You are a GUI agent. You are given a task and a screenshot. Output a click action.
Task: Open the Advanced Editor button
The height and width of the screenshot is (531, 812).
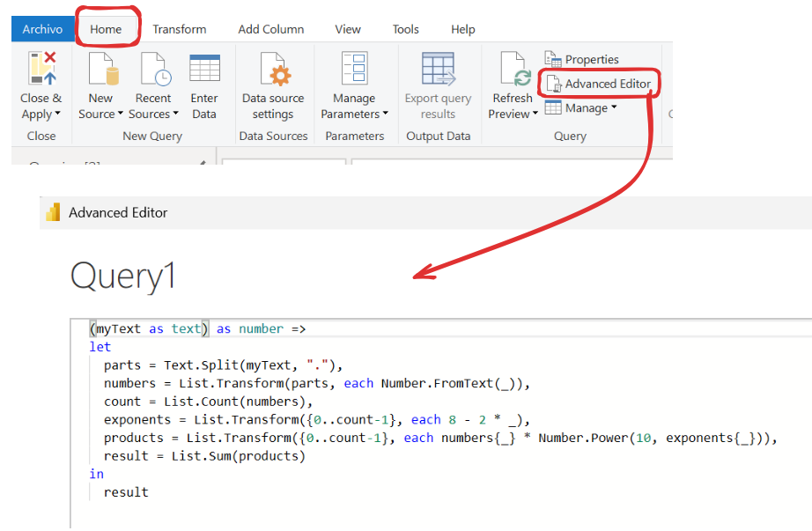pos(599,84)
